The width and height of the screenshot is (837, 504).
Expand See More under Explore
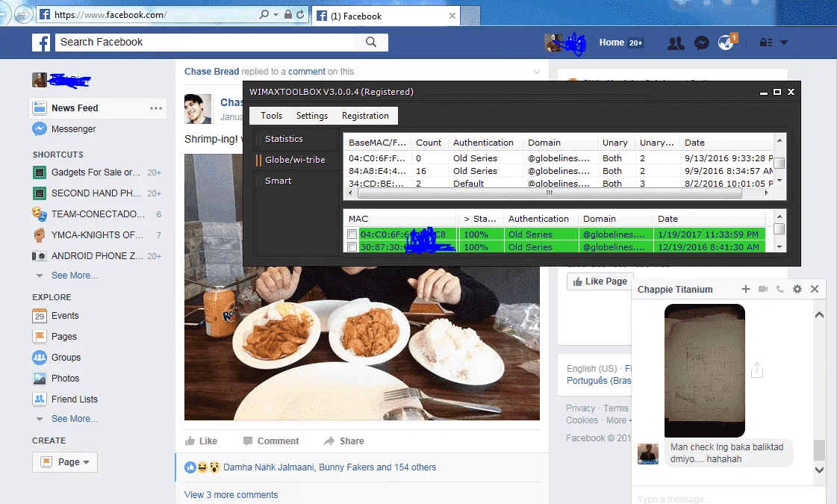click(x=74, y=419)
